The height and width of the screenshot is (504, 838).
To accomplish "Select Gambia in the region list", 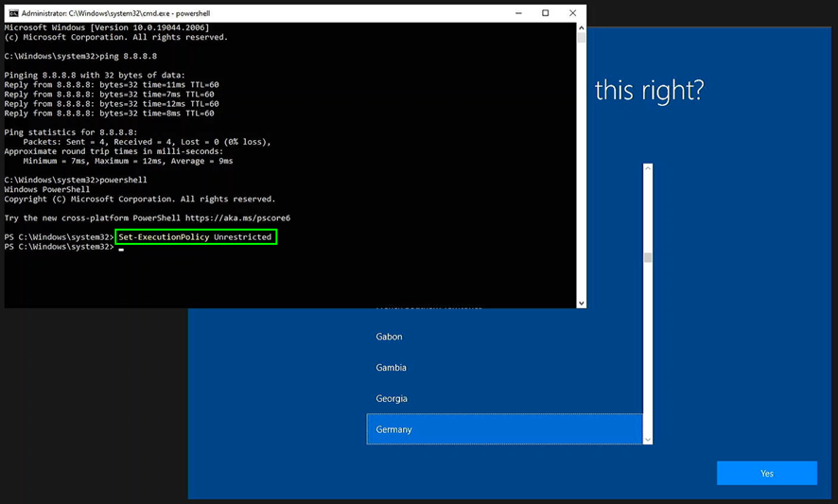I will [391, 368].
